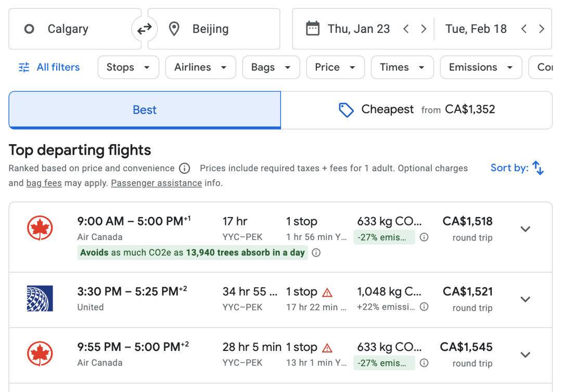Show emissions info for first Air Canada flight
This screenshot has height=392, width=562.
click(424, 237)
